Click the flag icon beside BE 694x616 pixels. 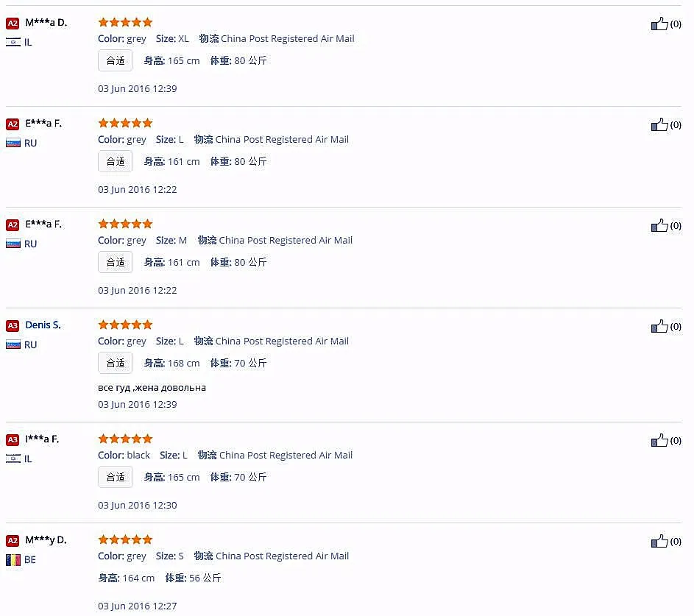tap(13, 560)
